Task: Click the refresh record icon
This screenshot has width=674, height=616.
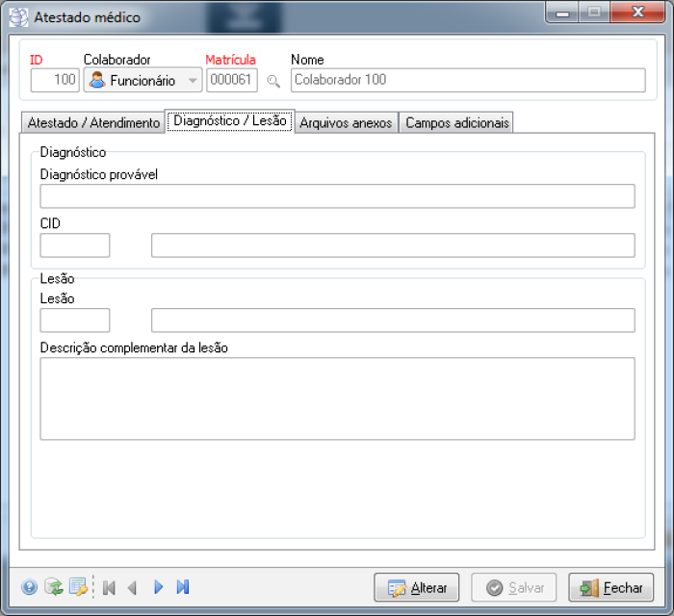Action: point(54,587)
